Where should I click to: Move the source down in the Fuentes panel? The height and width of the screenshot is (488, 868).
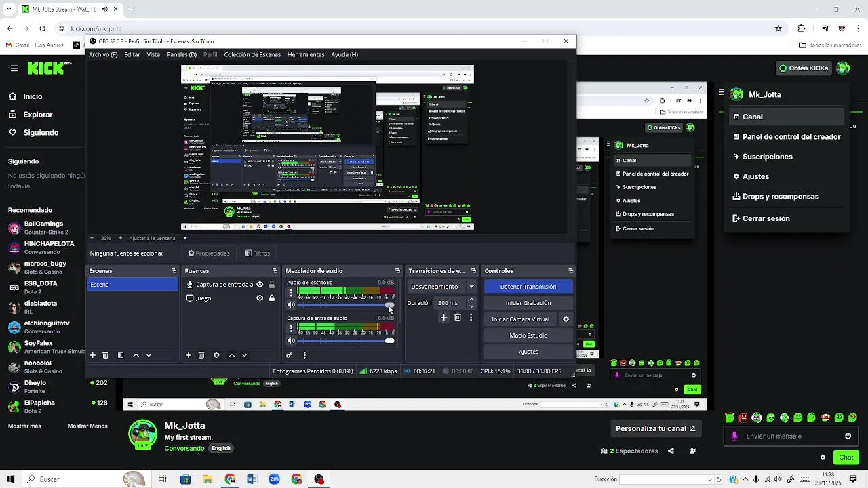point(245,355)
